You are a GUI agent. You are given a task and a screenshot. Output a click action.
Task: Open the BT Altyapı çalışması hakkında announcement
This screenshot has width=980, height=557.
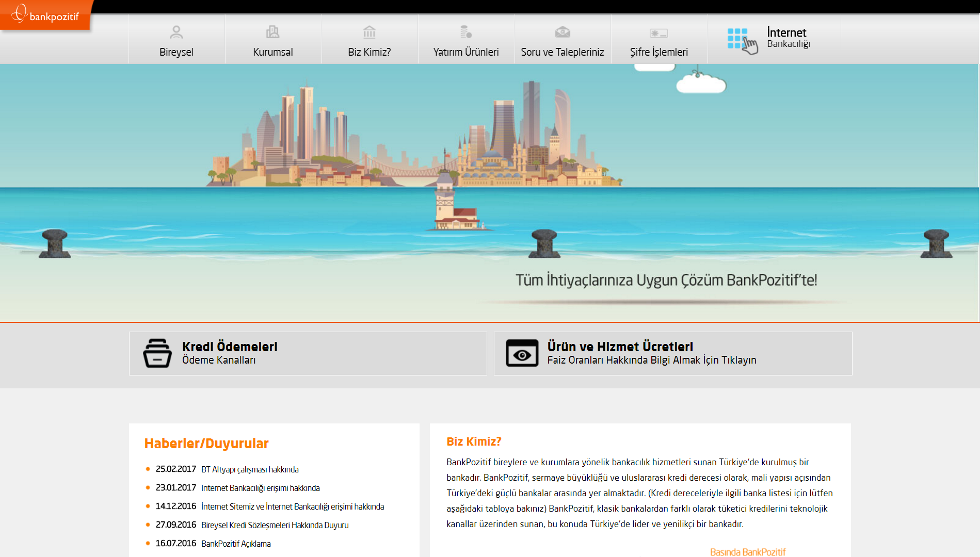[250, 469]
